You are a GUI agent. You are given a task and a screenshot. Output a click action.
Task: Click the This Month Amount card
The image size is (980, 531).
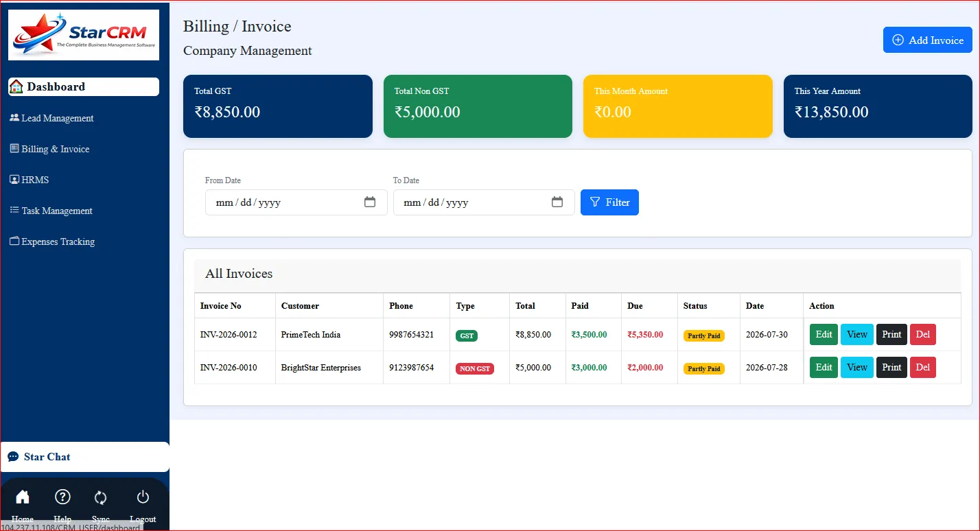[x=678, y=106]
